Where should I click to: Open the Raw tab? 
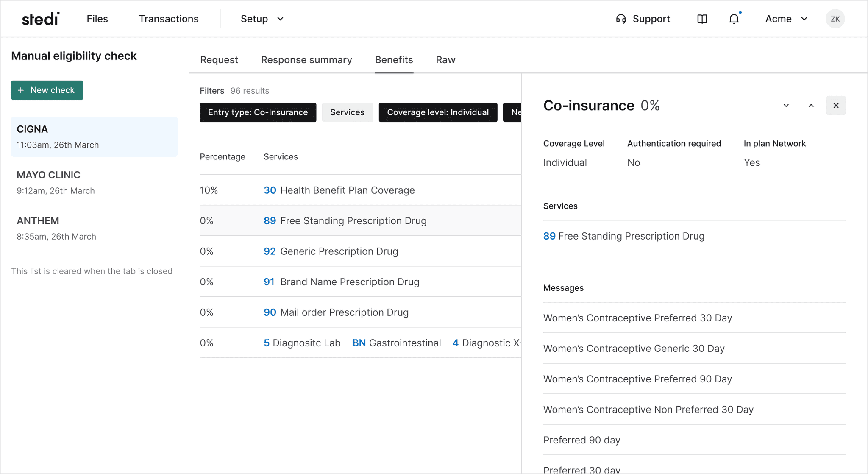445,60
